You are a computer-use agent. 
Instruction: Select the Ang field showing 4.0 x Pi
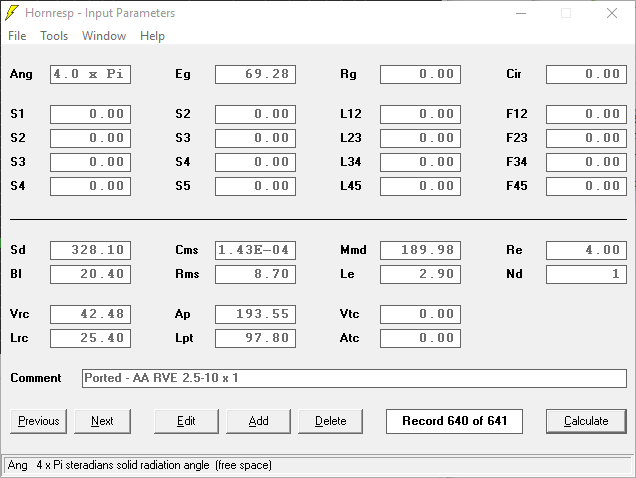90,74
